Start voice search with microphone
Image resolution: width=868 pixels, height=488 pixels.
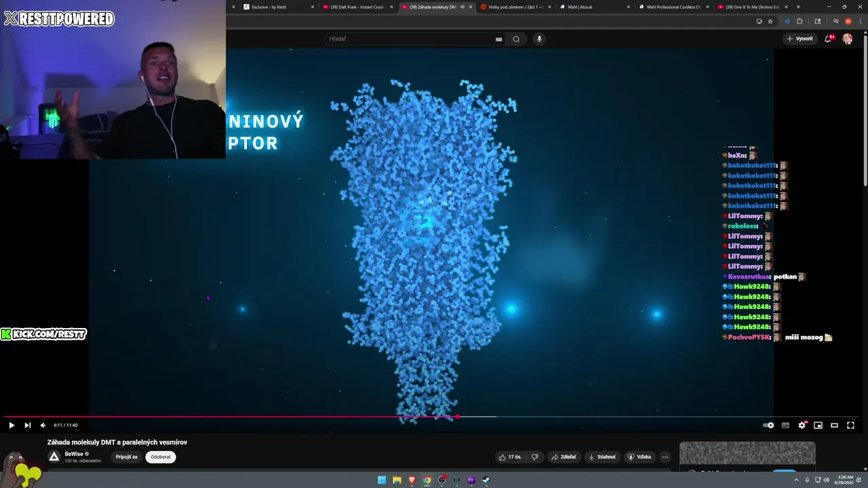tap(539, 39)
